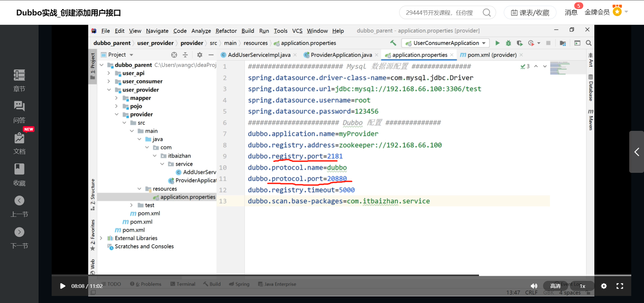Open the 文档 documents sidebar icon
Viewport: 644px width, 303px height.
[19, 143]
